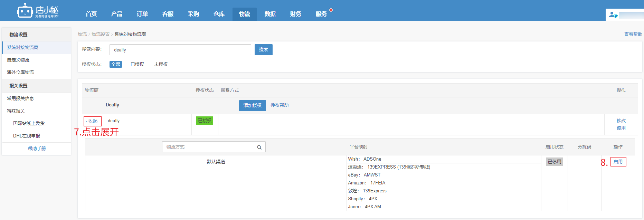The height and width of the screenshot is (220, 644).
Task: Open the 服务 top menu
Action: [321, 14]
